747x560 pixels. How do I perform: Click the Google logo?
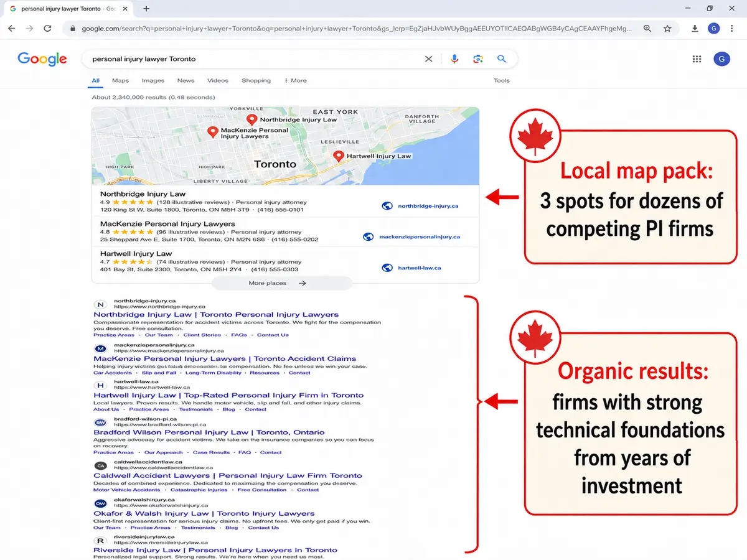click(42, 59)
